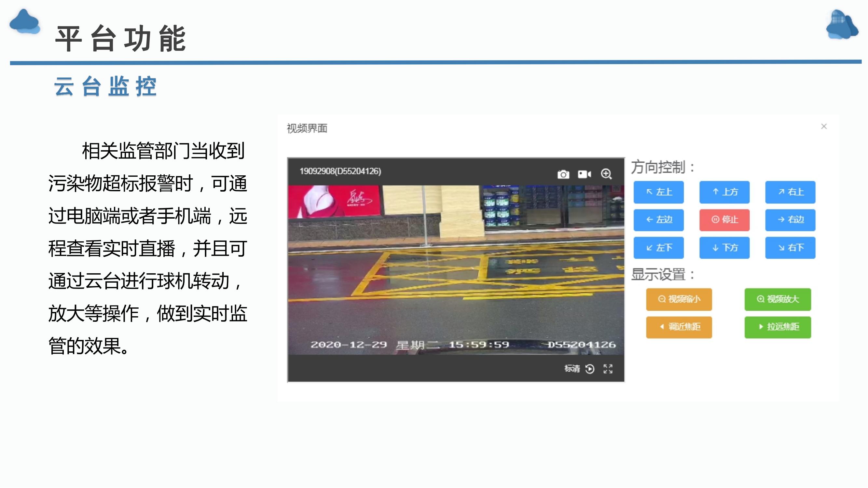The width and height of the screenshot is (868, 488).
Task: Toggle fullscreen in the video player
Action: coord(608,369)
